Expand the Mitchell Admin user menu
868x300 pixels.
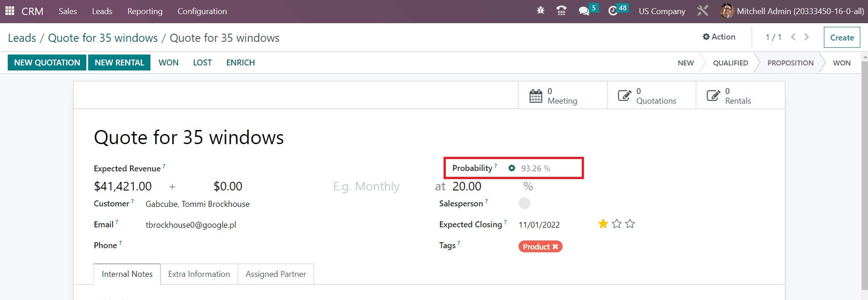pyautogui.click(x=792, y=11)
